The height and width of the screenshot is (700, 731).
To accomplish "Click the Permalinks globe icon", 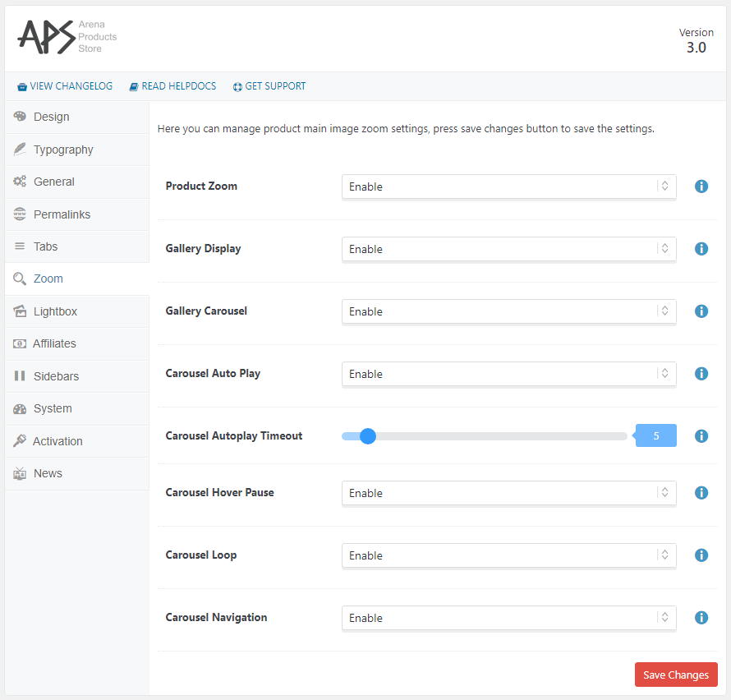I will (x=20, y=214).
